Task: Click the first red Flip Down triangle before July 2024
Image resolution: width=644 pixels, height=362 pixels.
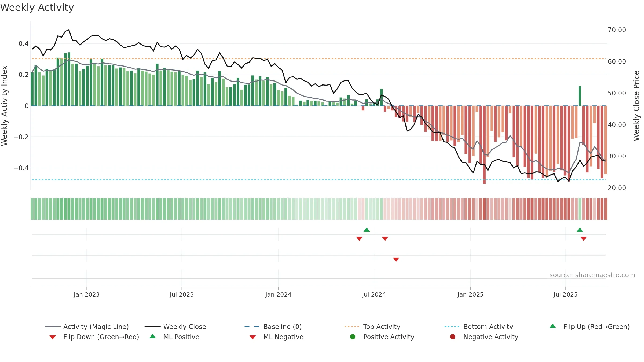Action: click(359, 238)
